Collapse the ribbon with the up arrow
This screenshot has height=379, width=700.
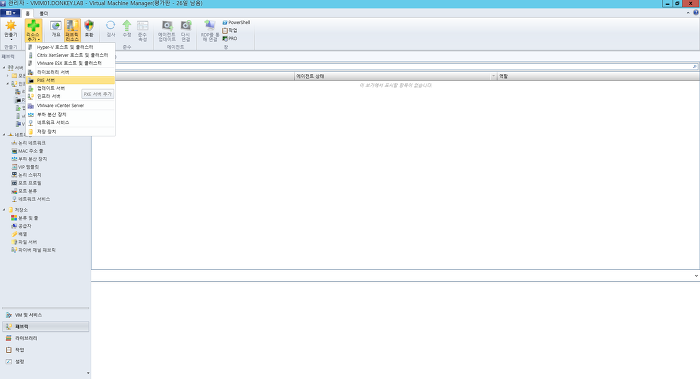pyautogui.click(x=688, y=13)
